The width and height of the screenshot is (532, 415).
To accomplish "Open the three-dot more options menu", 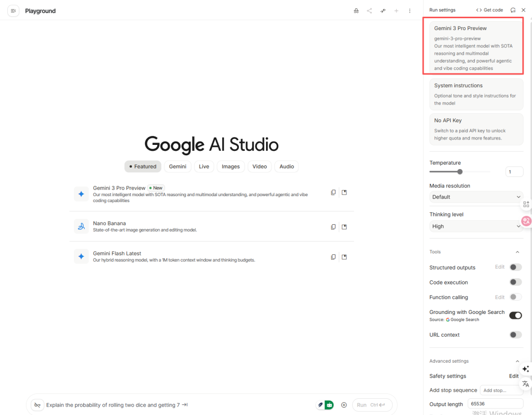I will (409, 11).
